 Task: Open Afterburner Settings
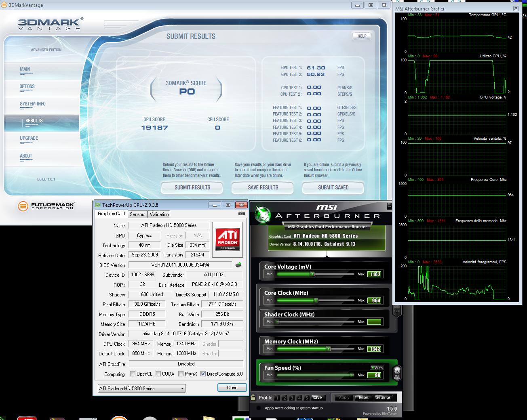tap(383, 397)
